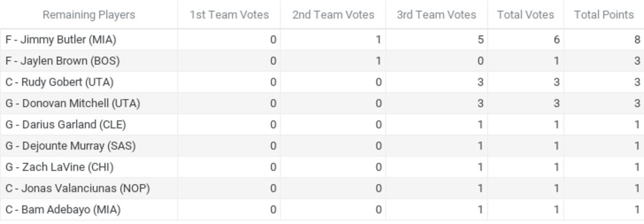
Task: Click Jimmy Butler's 3rd Team Votes value 5
Action: [480, 40]
